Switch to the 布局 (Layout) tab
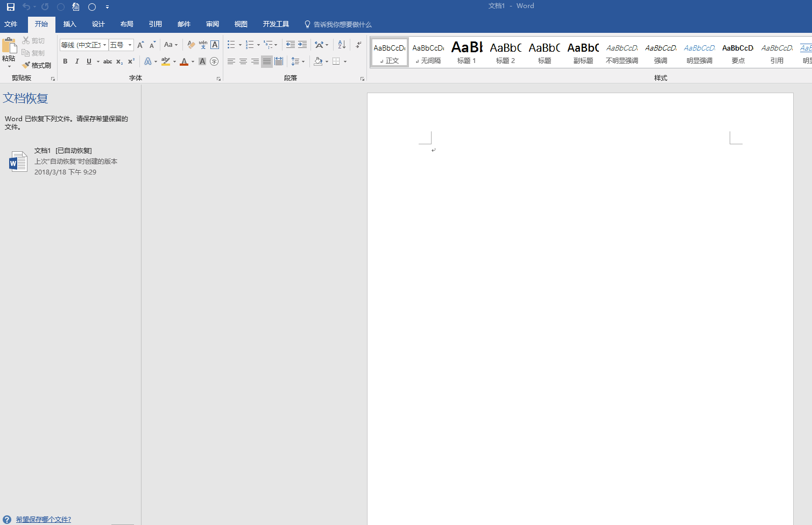 click(127, 24)
